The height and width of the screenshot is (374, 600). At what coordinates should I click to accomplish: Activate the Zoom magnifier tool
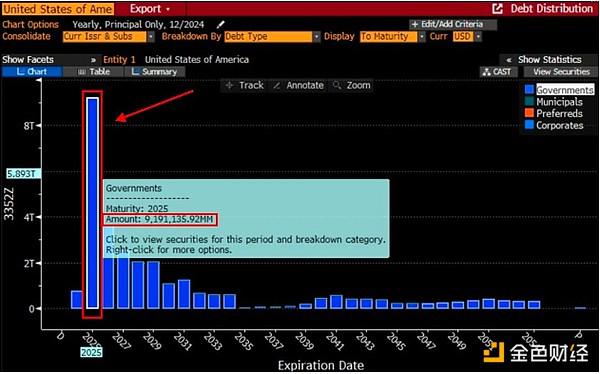351,85
